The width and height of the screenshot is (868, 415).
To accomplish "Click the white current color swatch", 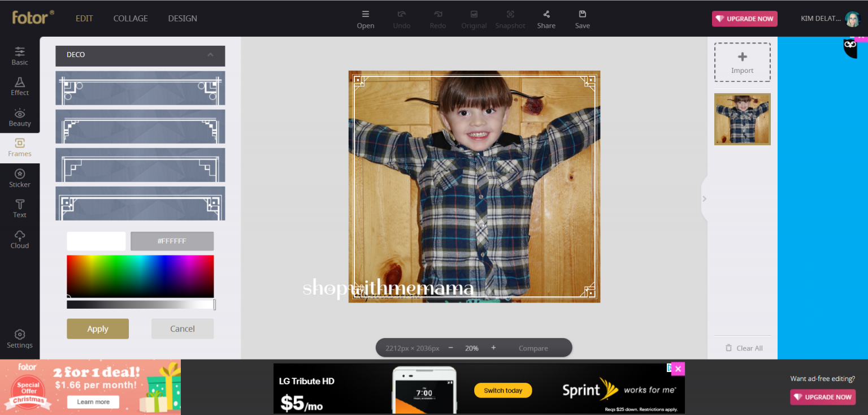I will (96, 241).
